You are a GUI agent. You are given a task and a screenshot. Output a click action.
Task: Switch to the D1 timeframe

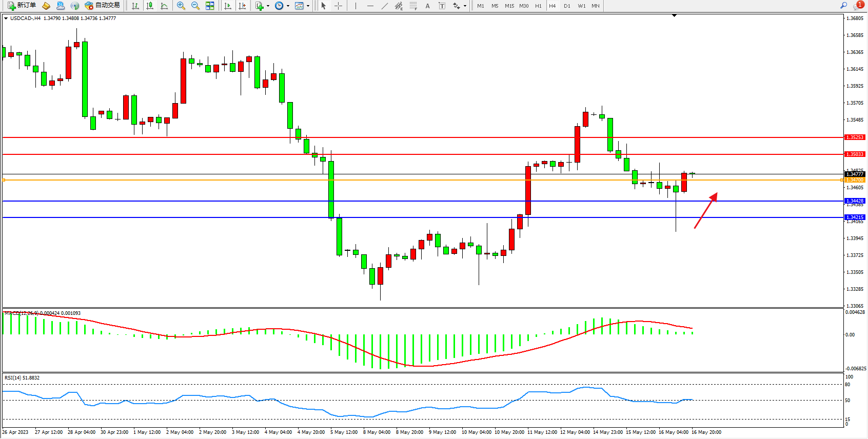pyautogui.click(x=567, y=6)
